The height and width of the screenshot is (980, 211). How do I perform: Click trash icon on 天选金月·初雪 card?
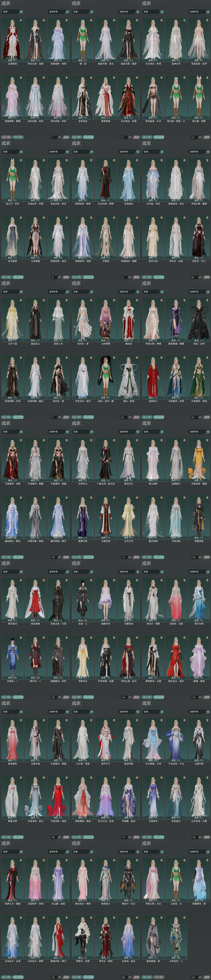pyautogui.click(x=44, y=160)
